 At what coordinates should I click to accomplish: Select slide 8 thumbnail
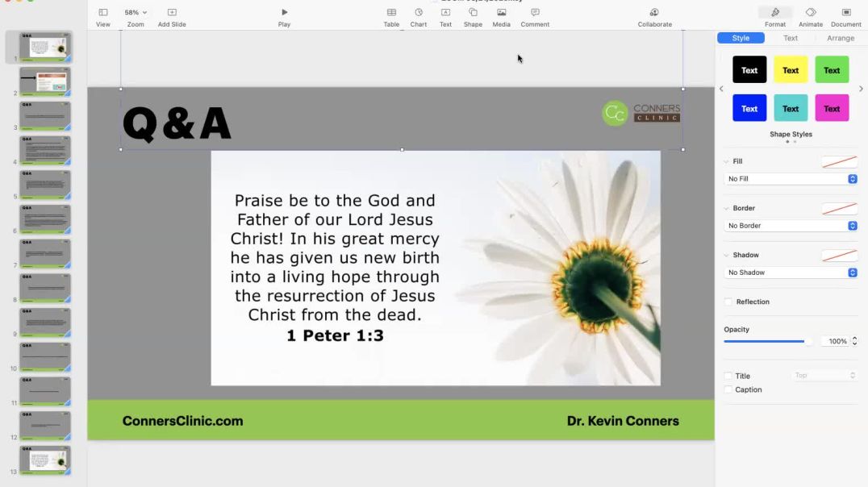(x=45, y=289)
